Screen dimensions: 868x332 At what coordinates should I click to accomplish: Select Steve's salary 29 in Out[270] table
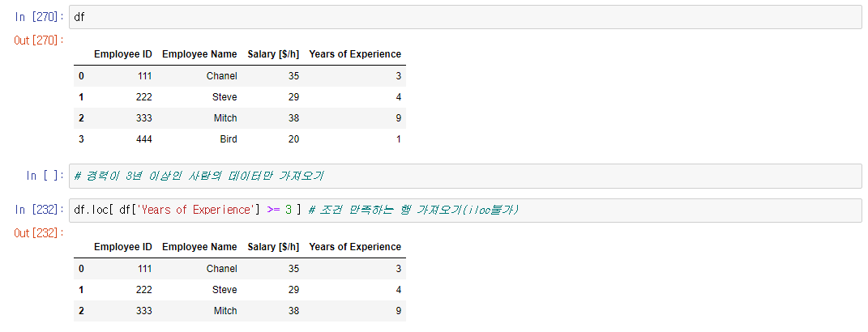click(294, 97)
